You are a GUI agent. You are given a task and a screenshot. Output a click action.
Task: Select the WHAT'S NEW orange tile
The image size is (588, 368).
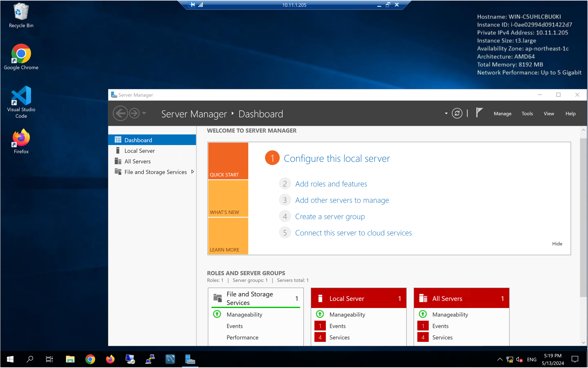pyautogui.click(x=228, y=199)
